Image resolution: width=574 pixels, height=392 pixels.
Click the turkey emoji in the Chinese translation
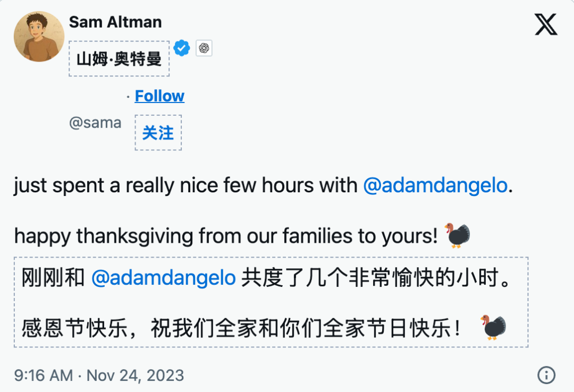pos(493,327)
